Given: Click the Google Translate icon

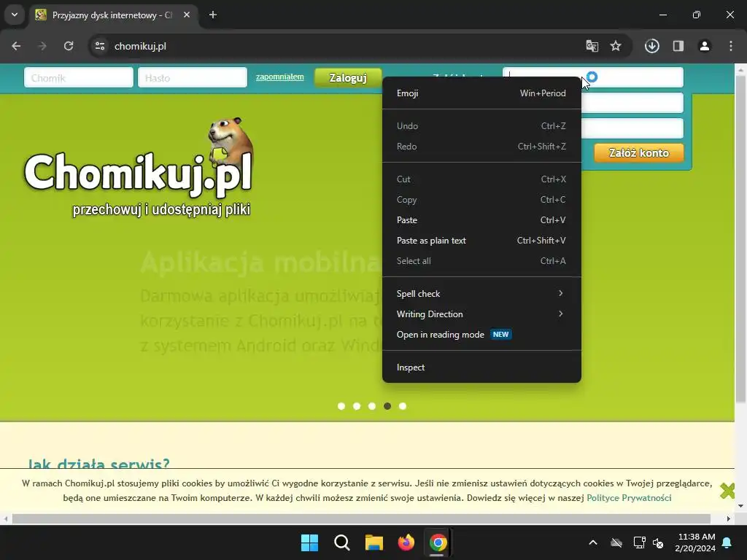Looking at the screenshot, I should (x=592, y=46).
